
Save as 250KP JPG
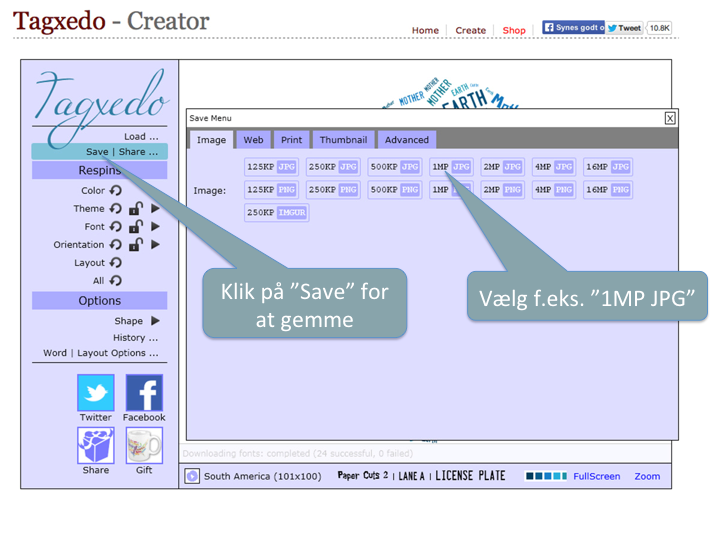coord(333,167)
